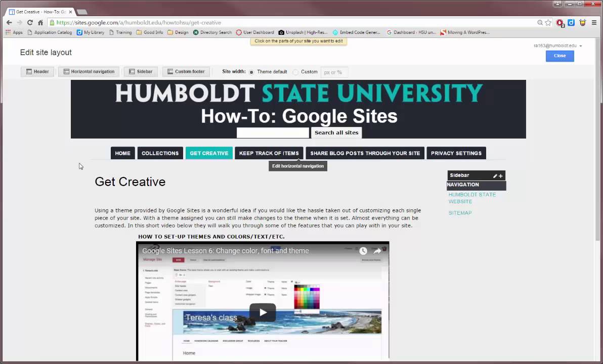Click 'HOW TO SET-UP THEMES AND COLORS/TEXT/ETC.' heading
603x364 pixels.
[211, 237]
